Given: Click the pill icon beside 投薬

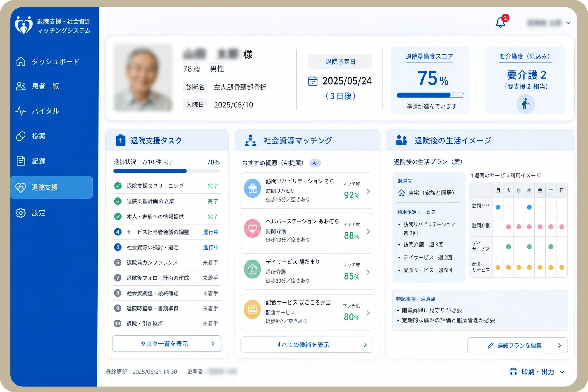Looking at the screenshot, I should (21, 136).
